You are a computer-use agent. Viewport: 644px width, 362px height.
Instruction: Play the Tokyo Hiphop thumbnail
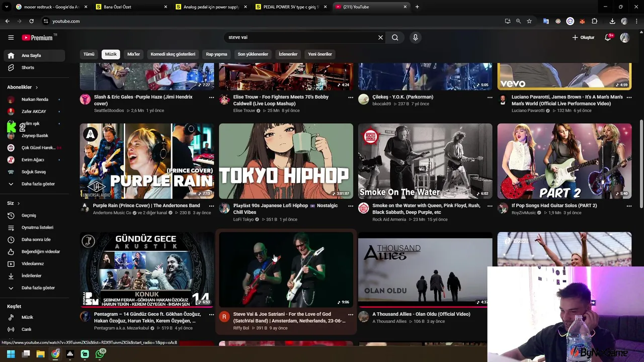click(x=286, y=161)
